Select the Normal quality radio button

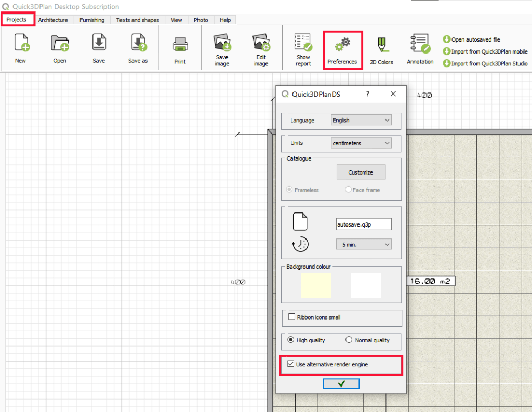349,340
